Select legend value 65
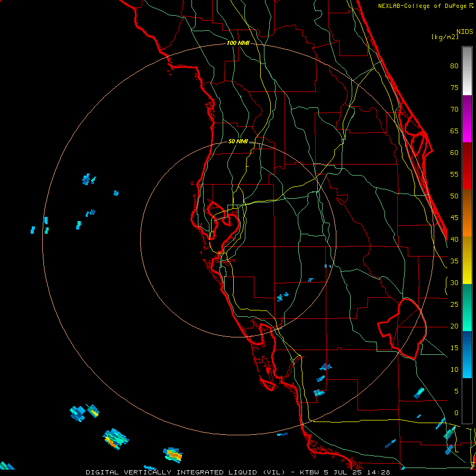 (x=454, y=131)
